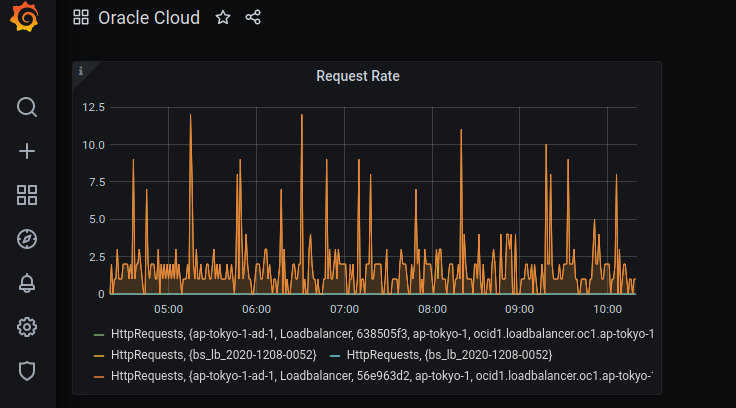Open the Server Admin shield icon
Screen dimensions: 736x408
(27, 371)
